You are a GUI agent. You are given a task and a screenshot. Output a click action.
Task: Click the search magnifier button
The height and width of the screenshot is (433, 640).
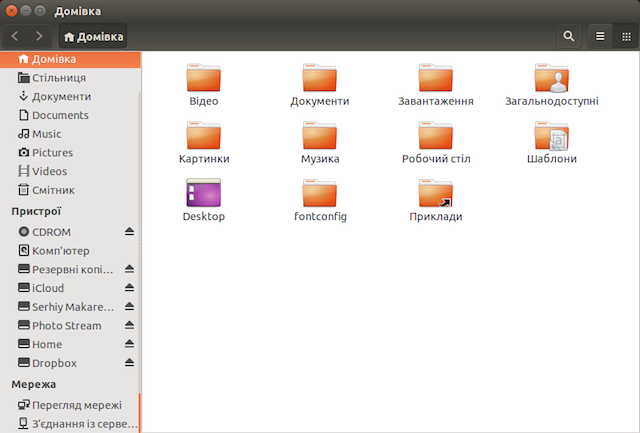pos(569,36)
